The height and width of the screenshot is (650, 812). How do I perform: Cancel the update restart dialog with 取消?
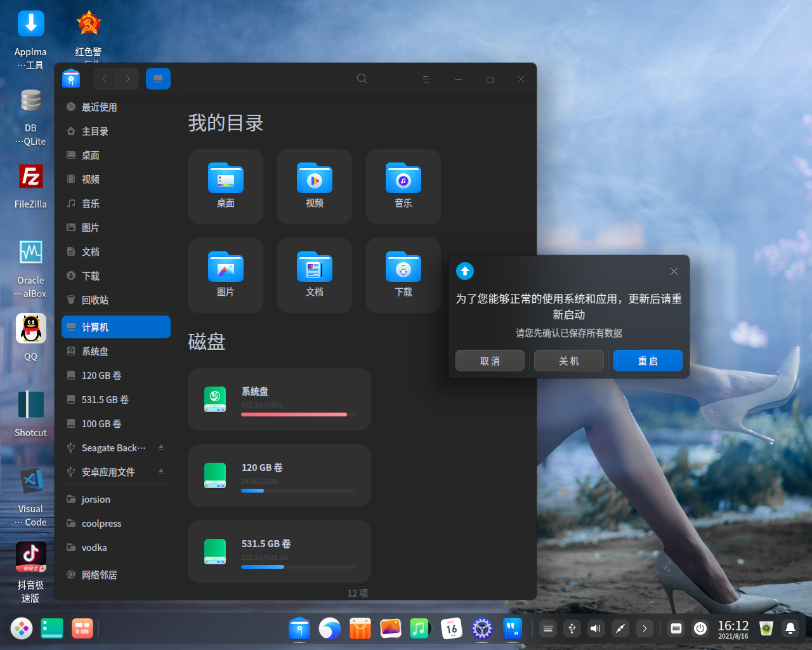tap(490, 361)
